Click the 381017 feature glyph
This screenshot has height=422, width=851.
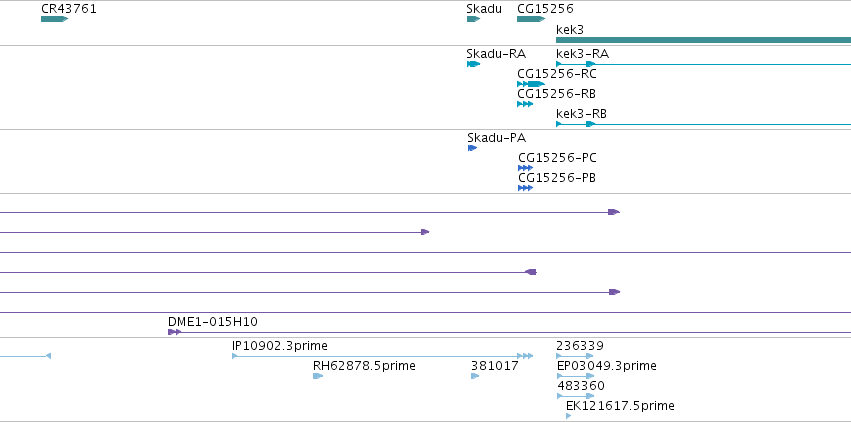tap(475, 376)
